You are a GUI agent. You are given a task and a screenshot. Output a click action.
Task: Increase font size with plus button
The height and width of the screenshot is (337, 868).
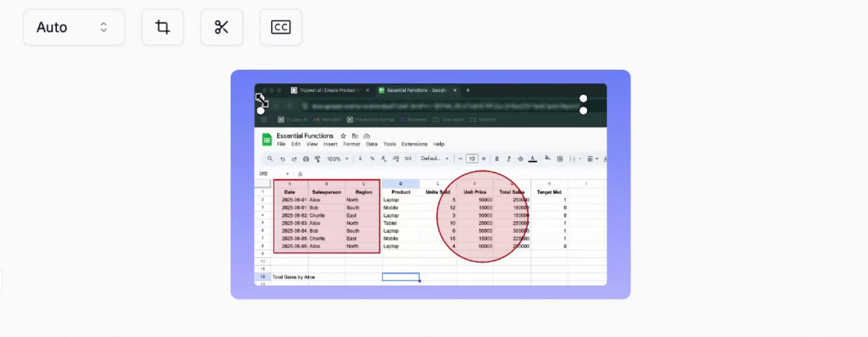pyautogui.click(x=484, y=159)
